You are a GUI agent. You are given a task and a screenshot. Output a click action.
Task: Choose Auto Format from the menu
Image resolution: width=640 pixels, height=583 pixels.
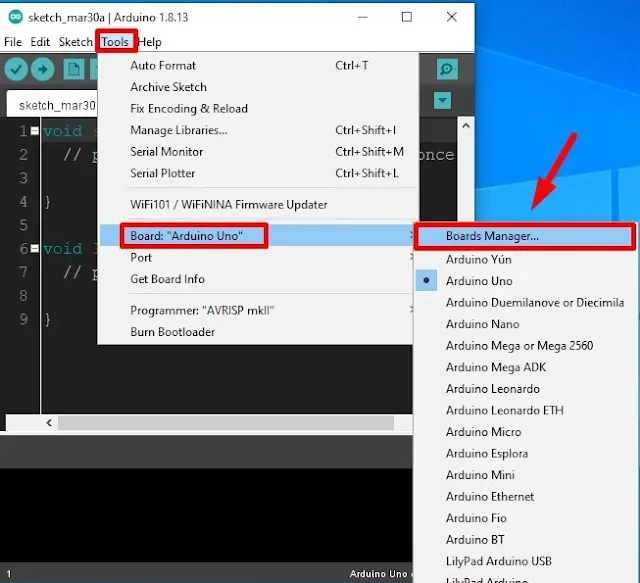point(256,65)
